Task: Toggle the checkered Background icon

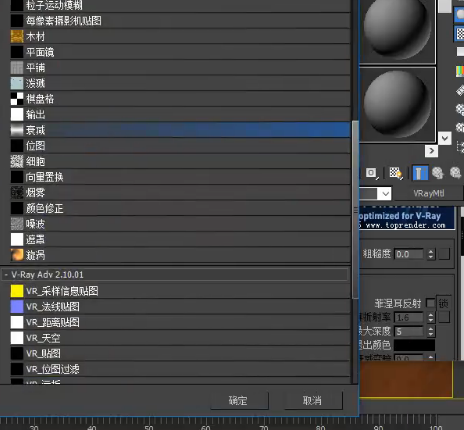Action: click(x=460, y=33)
